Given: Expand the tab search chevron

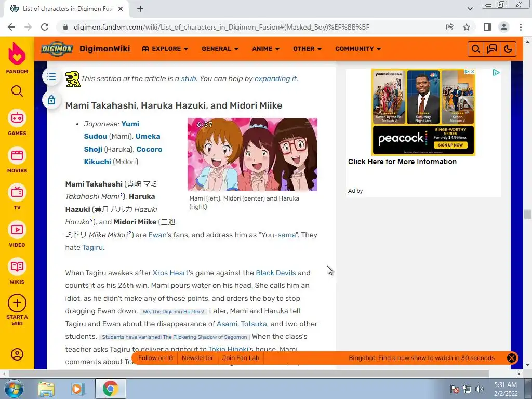Looking at the screenshot, I should [470, 9].
